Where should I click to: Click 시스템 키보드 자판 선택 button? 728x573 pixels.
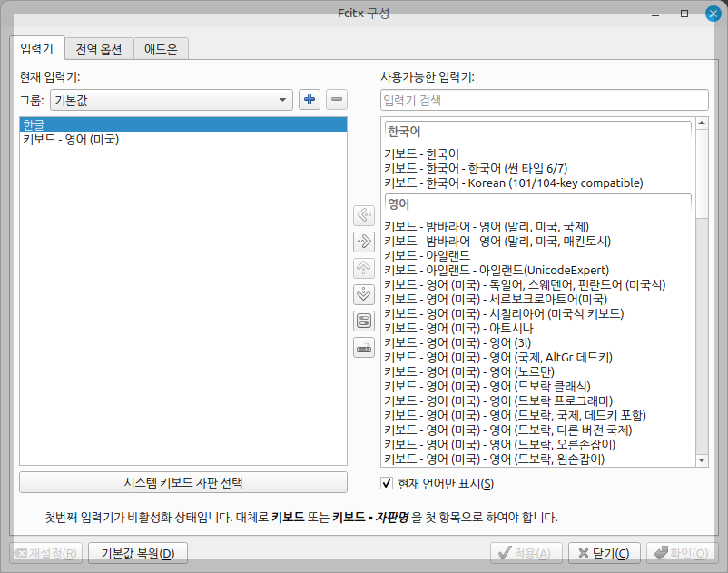[183, 482]
